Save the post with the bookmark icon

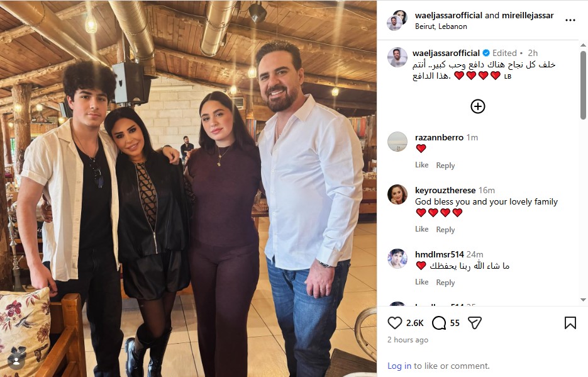click(570, 323)
